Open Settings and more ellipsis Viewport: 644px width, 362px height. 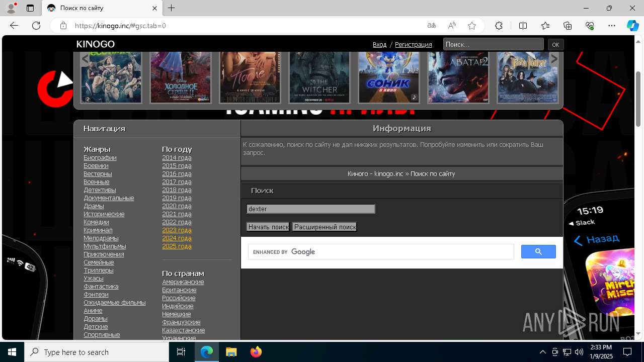612,26
